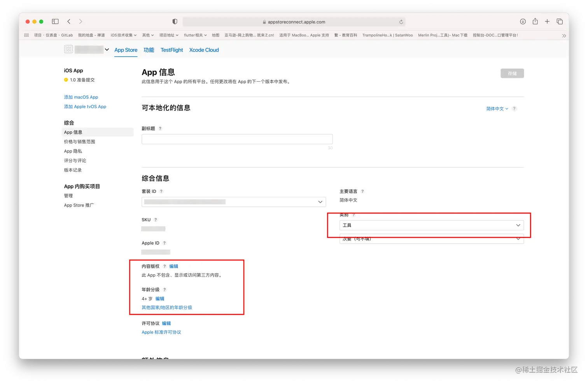Expand the 套装 ID dropdown
588x384 pixels.
[x=234, y=202]
